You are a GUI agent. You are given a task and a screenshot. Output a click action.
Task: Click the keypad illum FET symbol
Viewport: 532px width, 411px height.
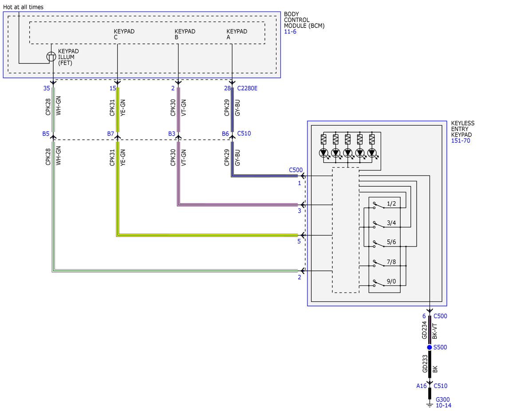point(51,57)
